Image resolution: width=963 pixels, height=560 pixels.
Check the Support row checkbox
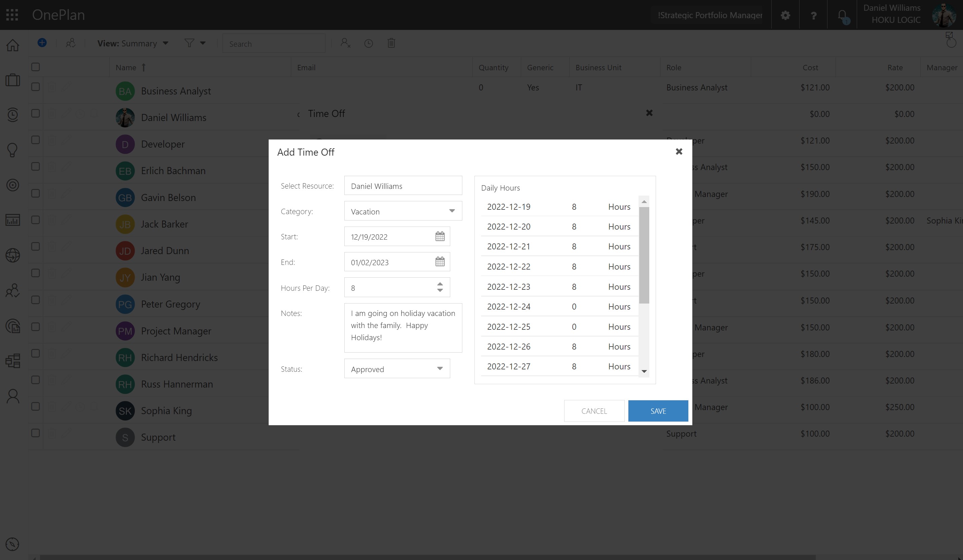click(x=36, y=433)
